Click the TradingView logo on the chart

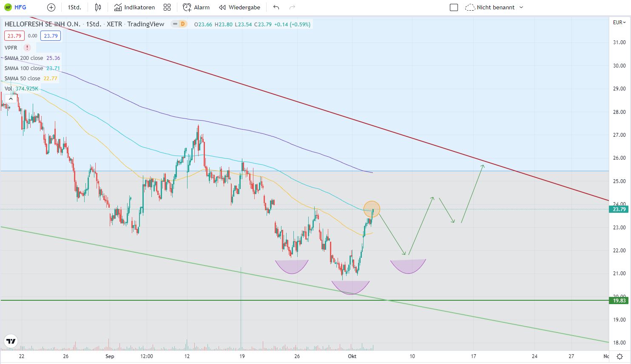(x=11, y=341)
